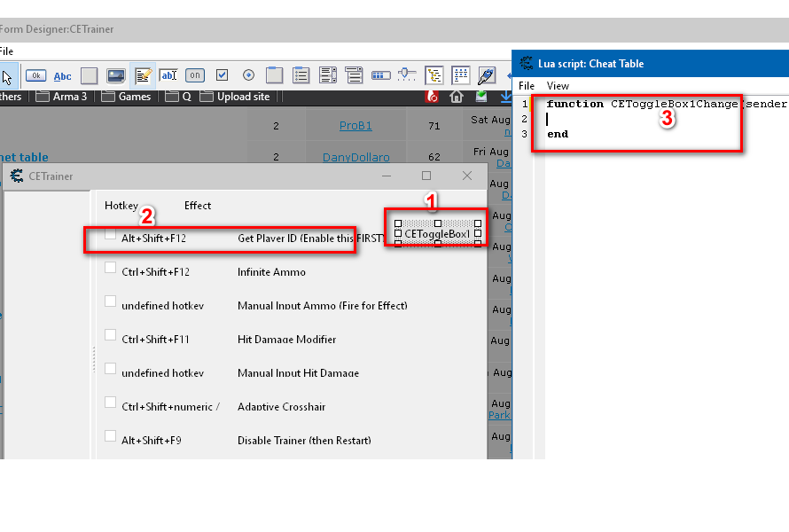Open the Arma 3 bookmarks folder

pos(62,97)
